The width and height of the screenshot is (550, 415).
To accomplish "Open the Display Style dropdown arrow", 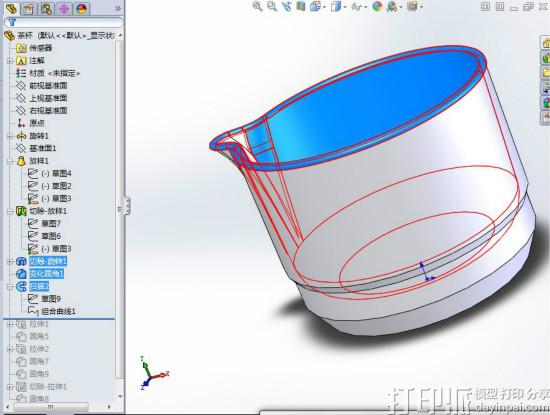I will click(x=346, y=7).
